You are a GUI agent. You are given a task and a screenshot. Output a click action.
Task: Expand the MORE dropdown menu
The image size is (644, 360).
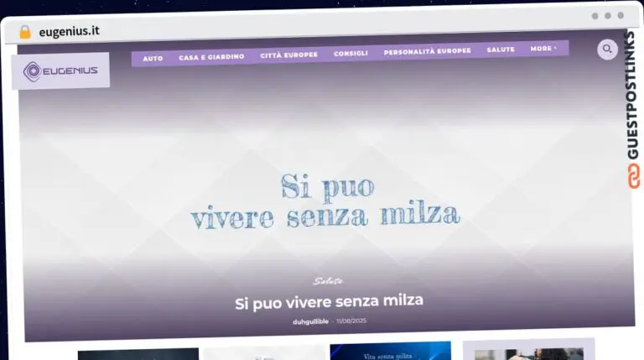(543, 49)
